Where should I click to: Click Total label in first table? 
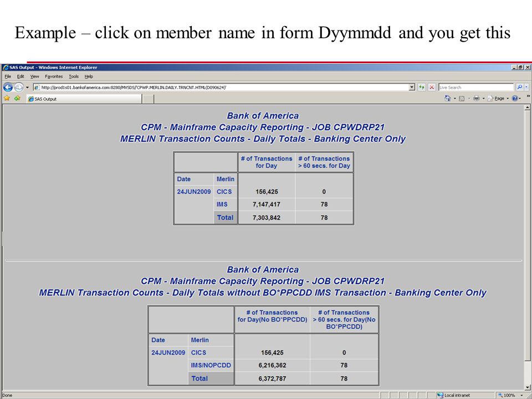tap(226, 218)
